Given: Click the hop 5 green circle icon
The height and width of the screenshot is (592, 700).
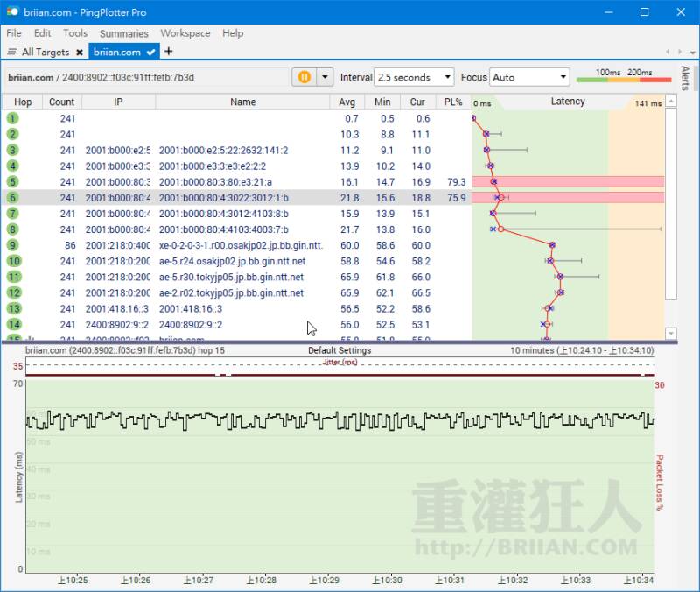Looking at the screenshot, I should (12, 182).
